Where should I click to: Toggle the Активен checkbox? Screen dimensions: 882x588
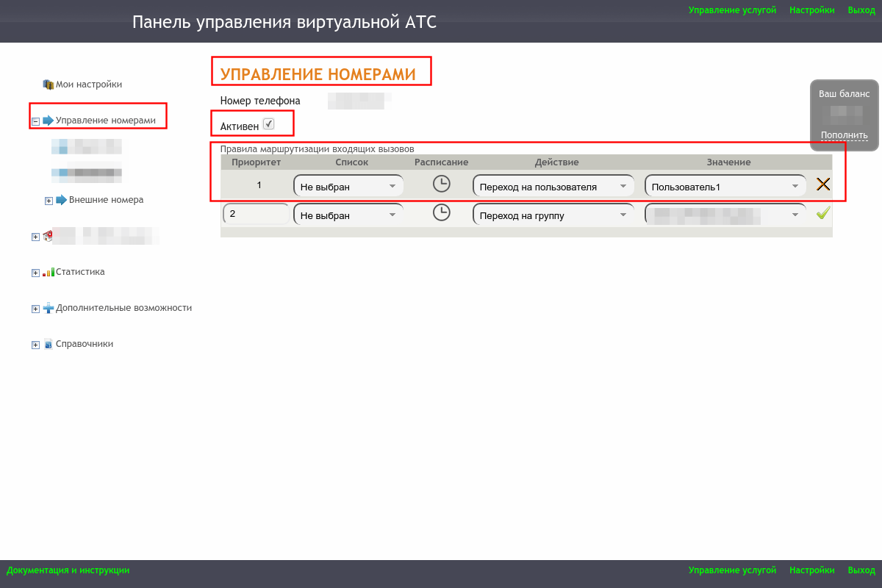click(269, 124)
